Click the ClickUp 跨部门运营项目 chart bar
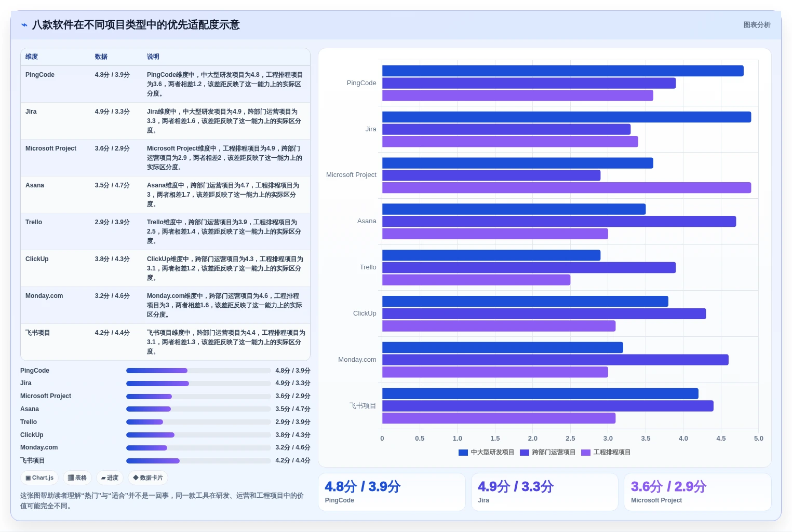792x532 pixels. [544, 314]
